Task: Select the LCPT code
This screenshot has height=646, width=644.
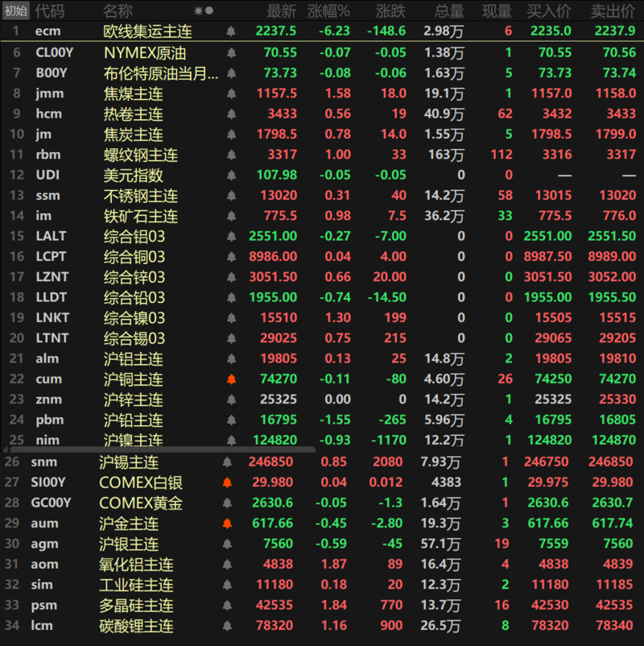Action: tap(51, 256)
